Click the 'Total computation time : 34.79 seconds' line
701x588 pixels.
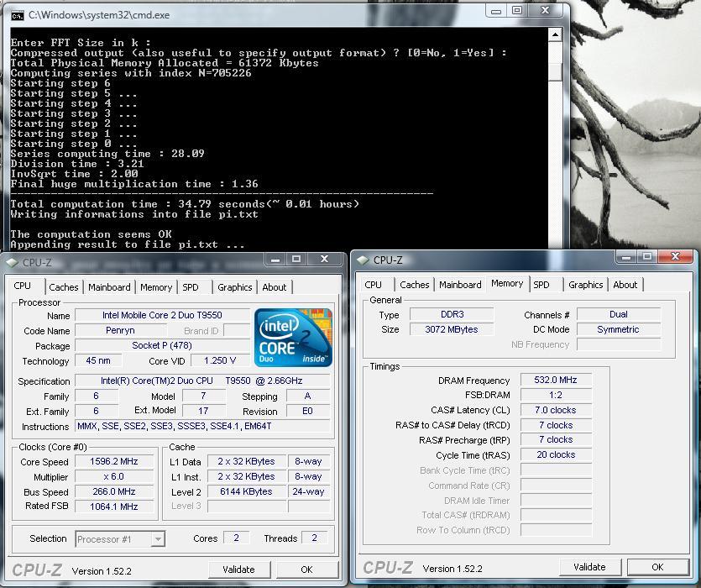click(x=185, y=204)
